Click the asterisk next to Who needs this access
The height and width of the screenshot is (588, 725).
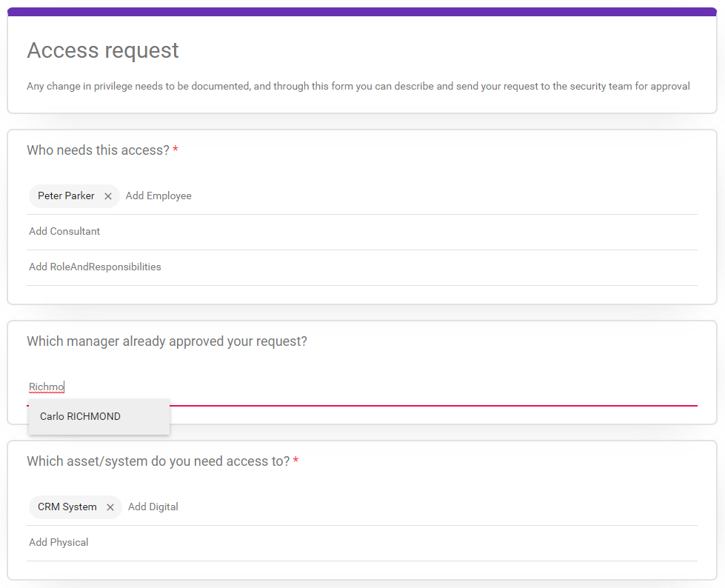(x=176, y=149)
